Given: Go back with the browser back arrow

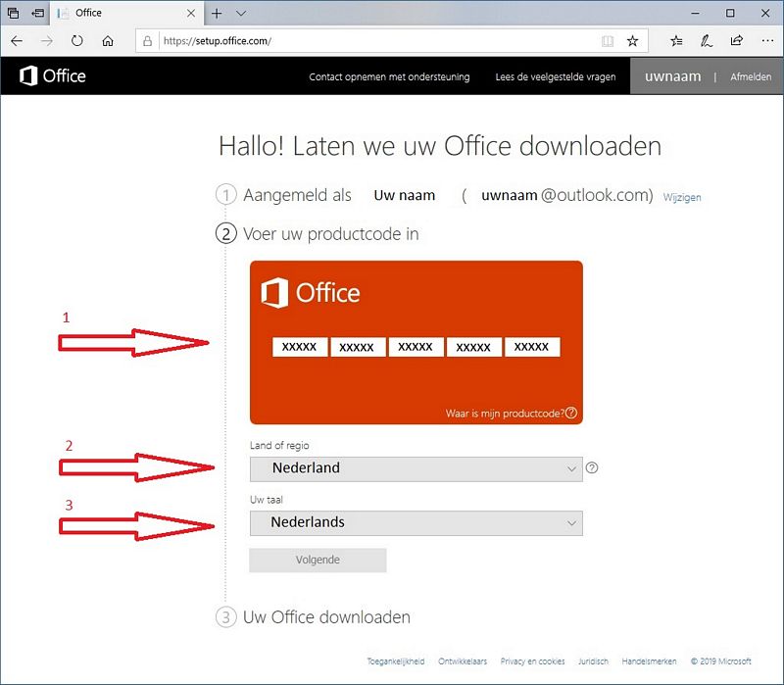Looking at the screenshot, I should [17, 41].
